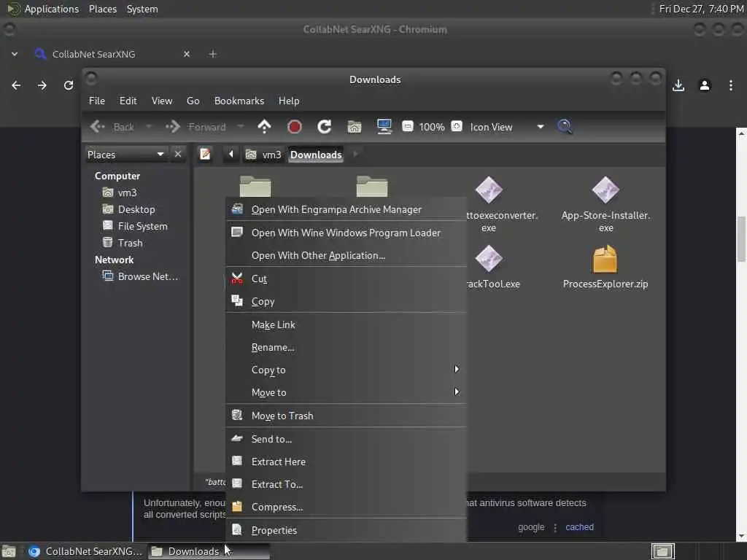The image size is (747, 560).
Task: Select Move to Trash
Action: click(347, 416)
